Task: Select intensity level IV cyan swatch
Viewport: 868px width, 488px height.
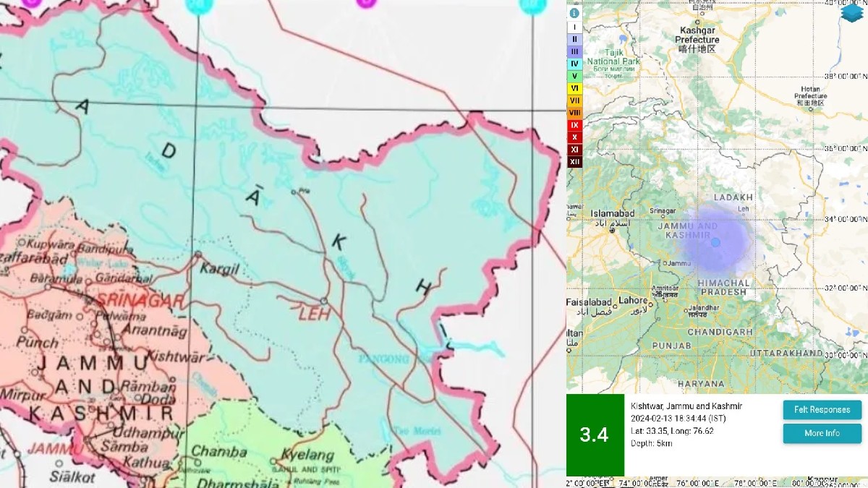Action: click(574, 64)
